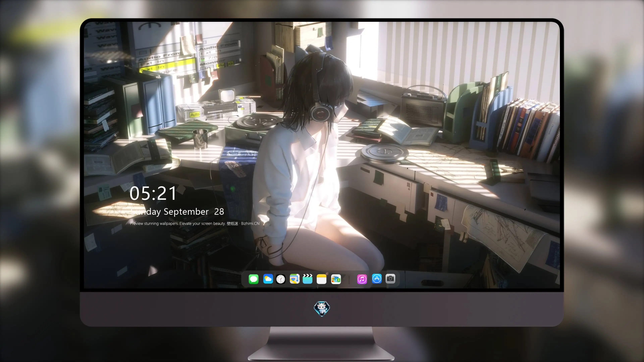Open the Weather app in the dock
Screen dimensions: 644x362
coord(268,279)
